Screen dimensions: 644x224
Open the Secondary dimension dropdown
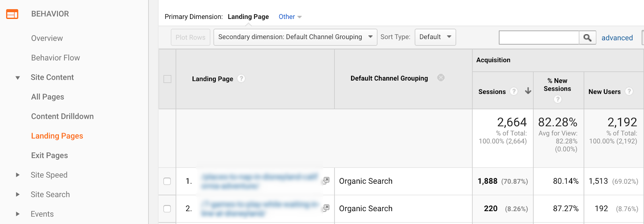point(295,37)
